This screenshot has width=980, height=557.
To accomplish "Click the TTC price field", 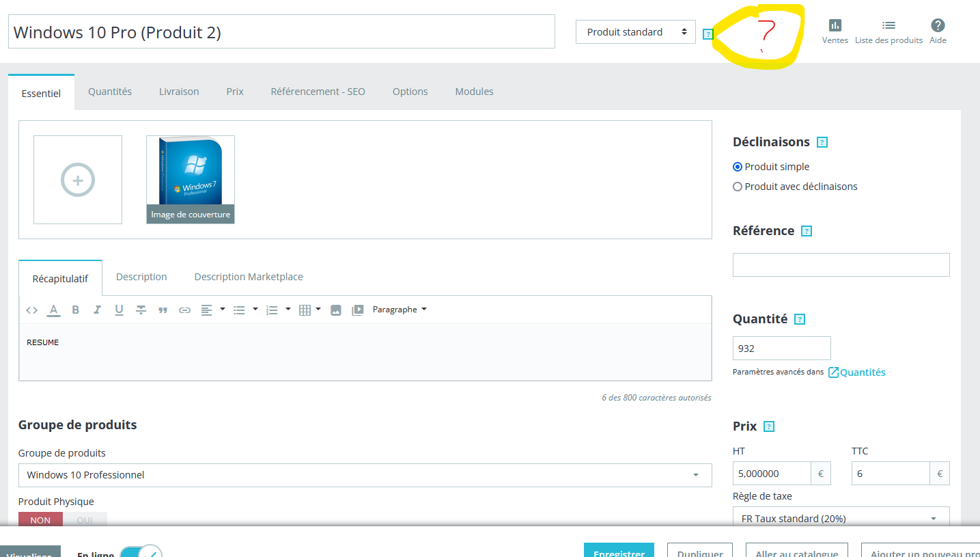I will pyautogui.click(x=891, y=474).
